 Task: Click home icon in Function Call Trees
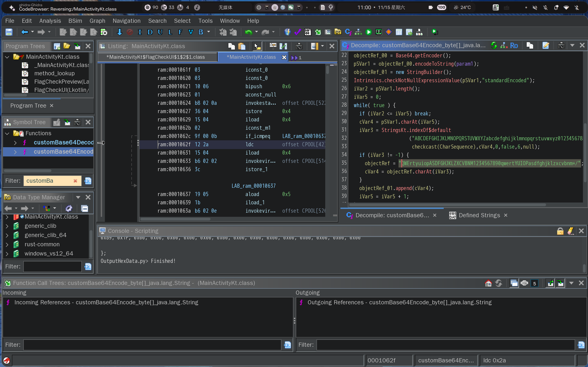(x=488, y=283)
